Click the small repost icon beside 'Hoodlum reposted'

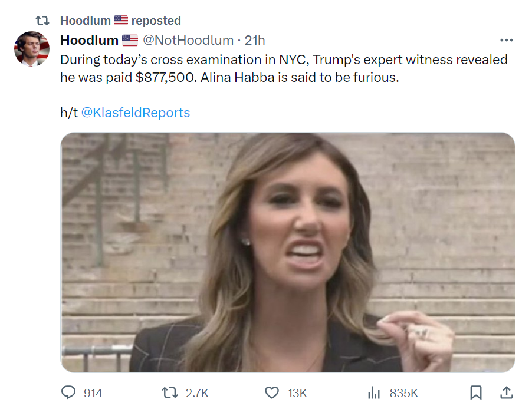[42, 21]
